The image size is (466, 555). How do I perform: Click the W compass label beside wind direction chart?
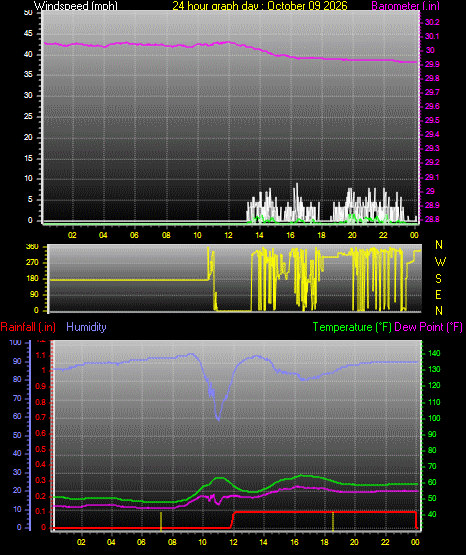[x=440, y=262]
